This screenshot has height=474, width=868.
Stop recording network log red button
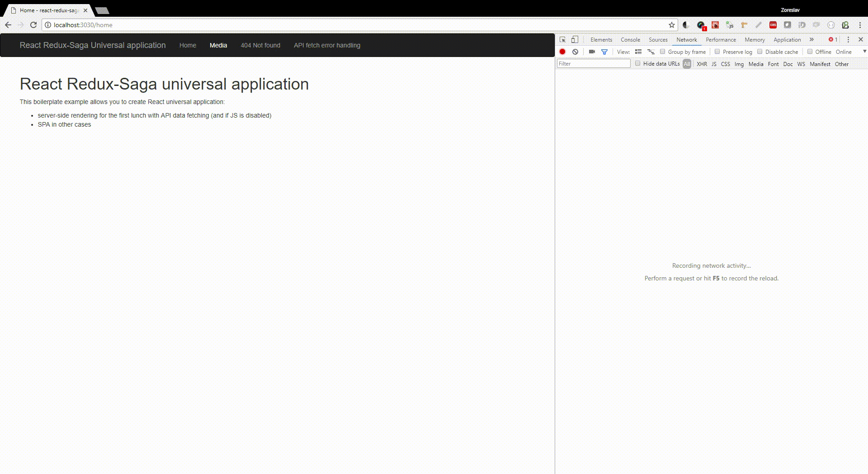562,52
